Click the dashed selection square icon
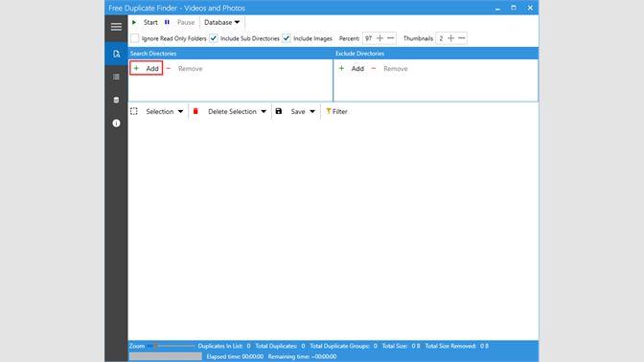This screenshot has width=644, height=362. click(134, 111)
